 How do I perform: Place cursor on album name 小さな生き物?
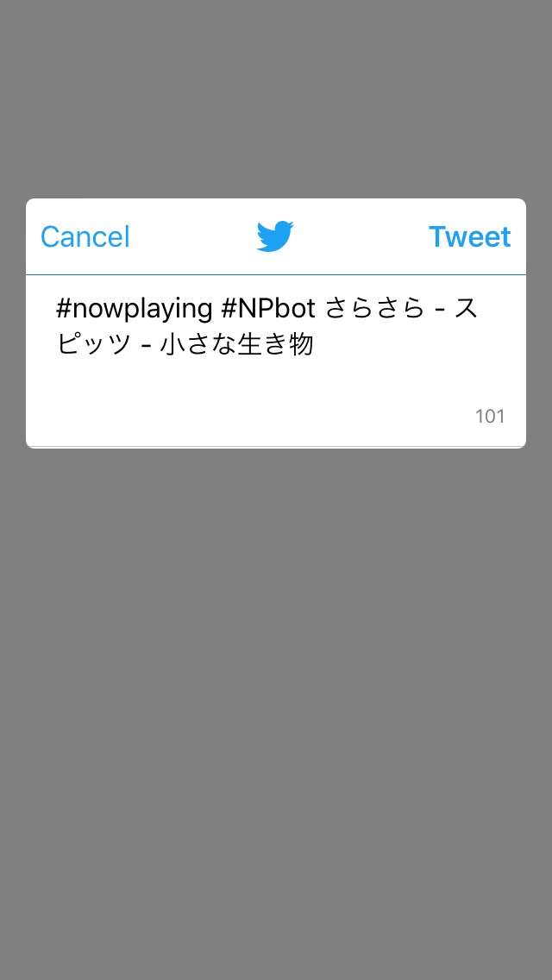pos(236,344)
